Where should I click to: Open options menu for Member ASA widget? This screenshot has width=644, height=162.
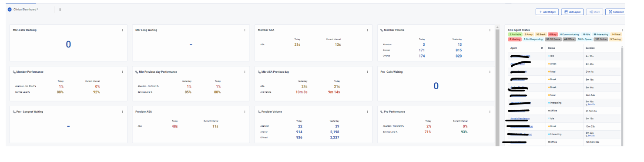(367, 30)
